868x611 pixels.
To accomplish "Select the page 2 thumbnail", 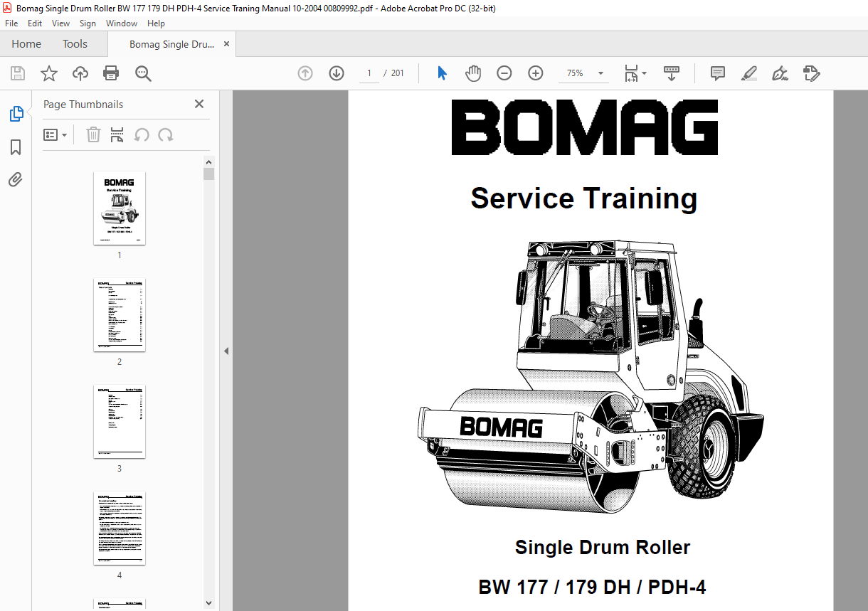I will (x=120, y=315).
